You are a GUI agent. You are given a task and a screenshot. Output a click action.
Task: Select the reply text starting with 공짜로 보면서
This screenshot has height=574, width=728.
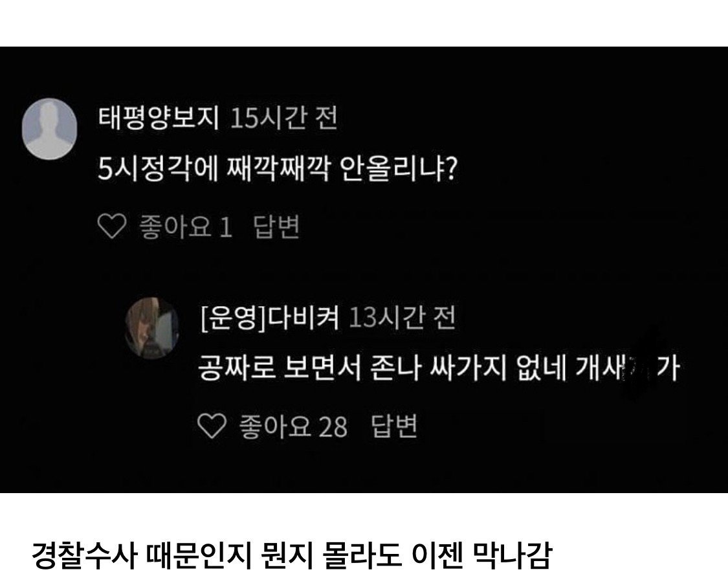(439, 368)
